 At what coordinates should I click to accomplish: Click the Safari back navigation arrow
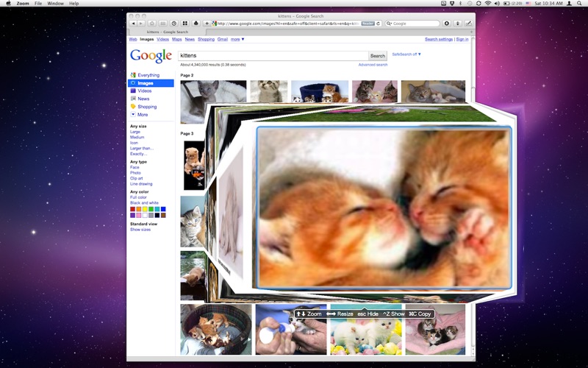pyautogui.click(x=132, y=24)
